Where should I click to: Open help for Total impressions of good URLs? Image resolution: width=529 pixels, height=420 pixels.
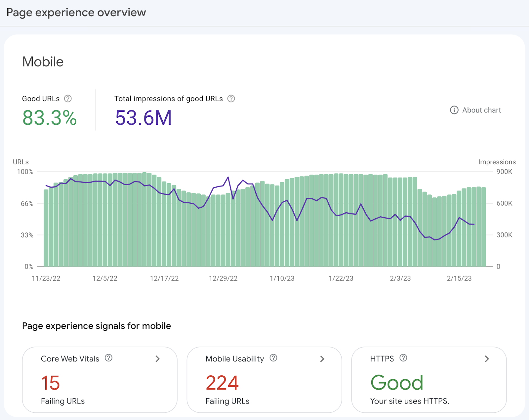click(x=231, y=98)
